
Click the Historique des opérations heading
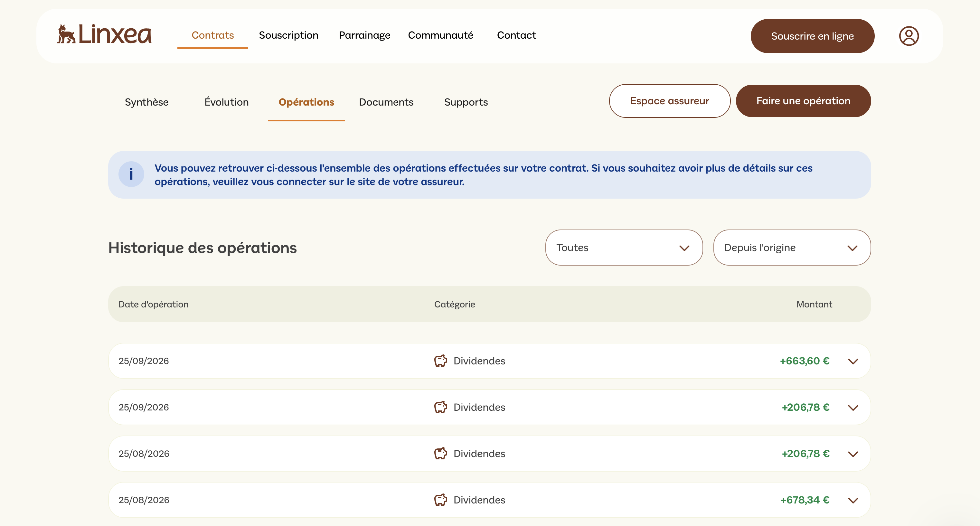203,248
